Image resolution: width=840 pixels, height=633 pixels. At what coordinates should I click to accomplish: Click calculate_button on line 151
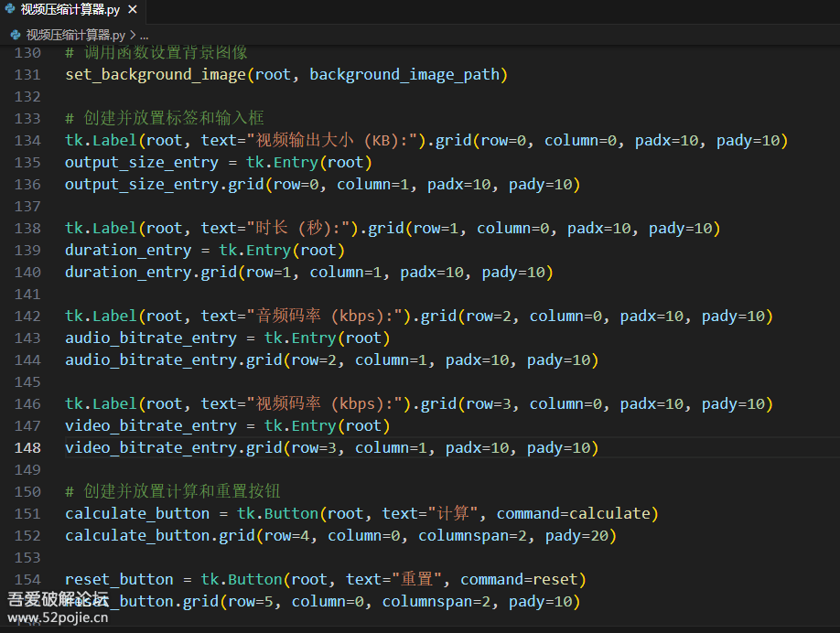[x=137, y=514]
